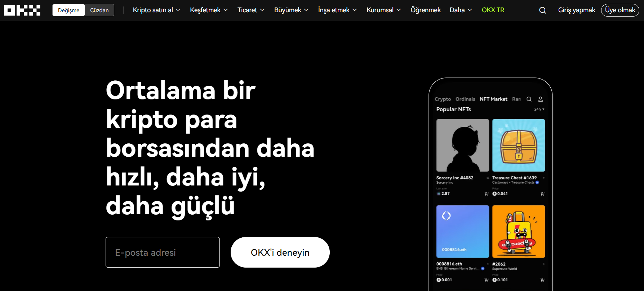The width and height of the screenshot is (644, 291).
Task: Click the Castaways - Treasure Chests collection name
Action: tap(513, 183)
